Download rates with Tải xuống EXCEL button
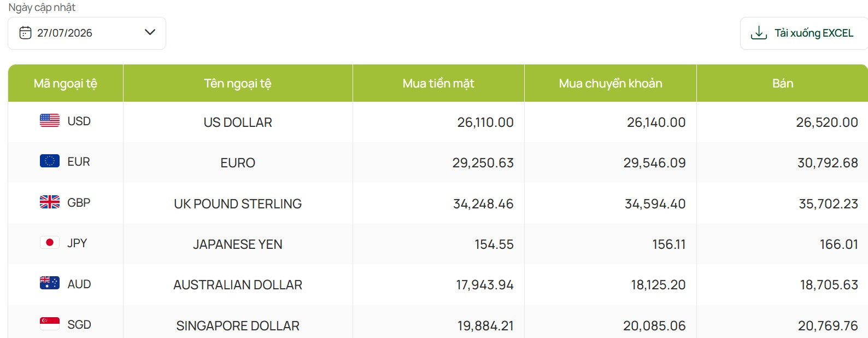 (804, 33)
